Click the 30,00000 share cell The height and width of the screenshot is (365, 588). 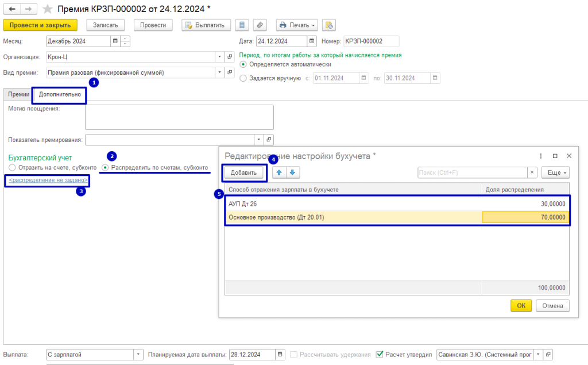point(525,204)
